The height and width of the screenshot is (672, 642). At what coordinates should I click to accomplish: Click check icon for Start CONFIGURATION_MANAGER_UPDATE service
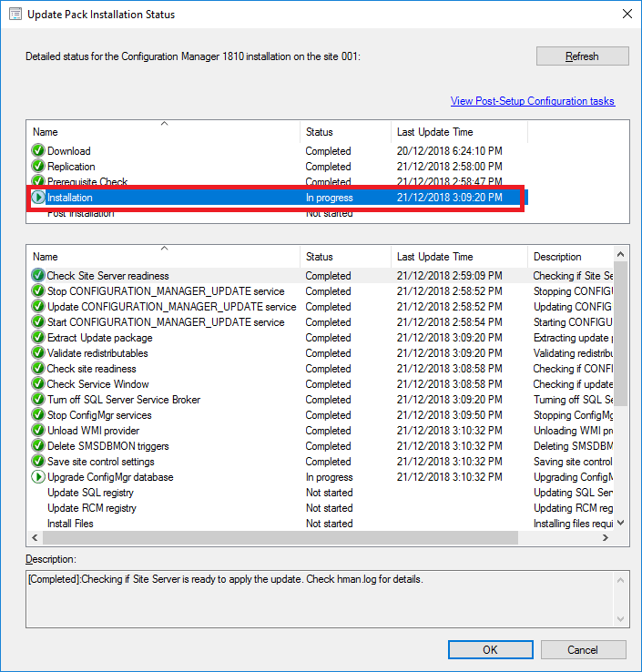click(x=38, y=321)
